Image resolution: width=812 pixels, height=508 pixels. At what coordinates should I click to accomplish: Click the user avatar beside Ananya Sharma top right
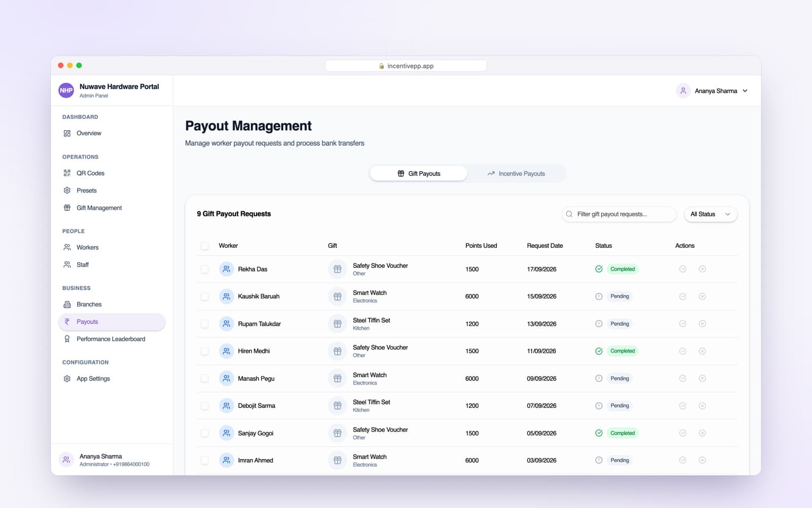[x=683, y=91]
